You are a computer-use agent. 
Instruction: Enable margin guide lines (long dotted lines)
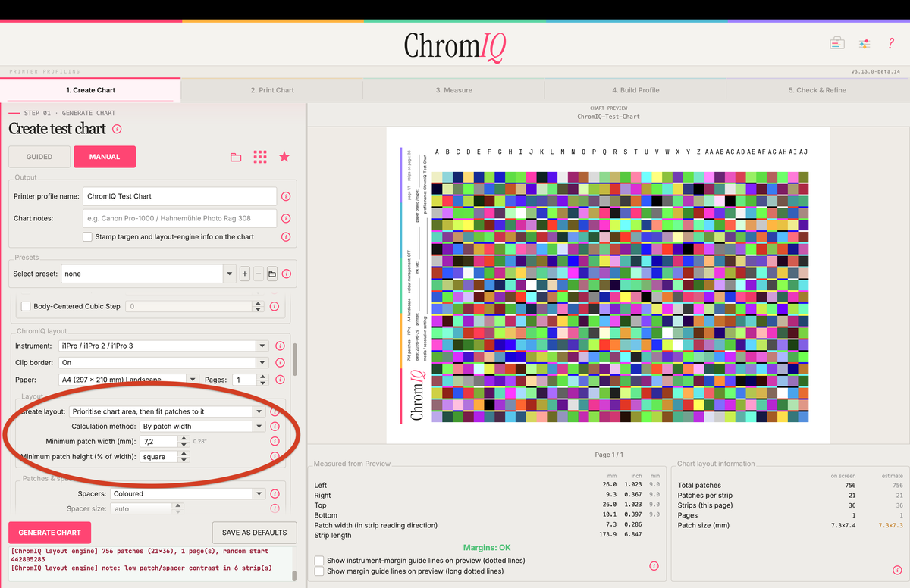(319, 571)
